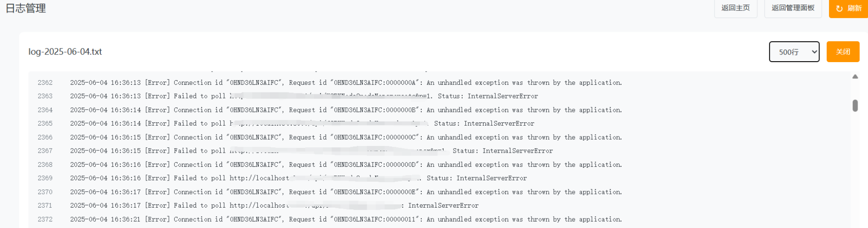This screenshot has width=868, height=228.
Task: Click the vertical scrollbar thumb of log
Action: click(855, 106)
